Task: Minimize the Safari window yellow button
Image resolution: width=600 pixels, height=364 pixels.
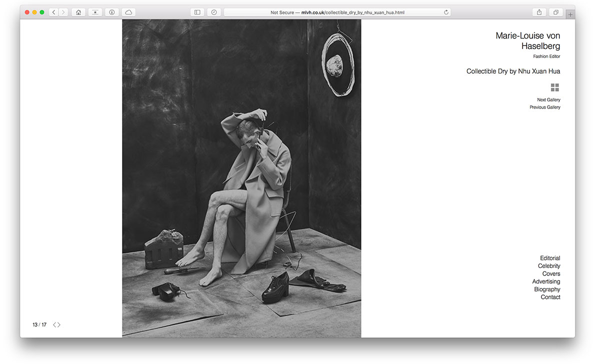Action: (34, 12)
